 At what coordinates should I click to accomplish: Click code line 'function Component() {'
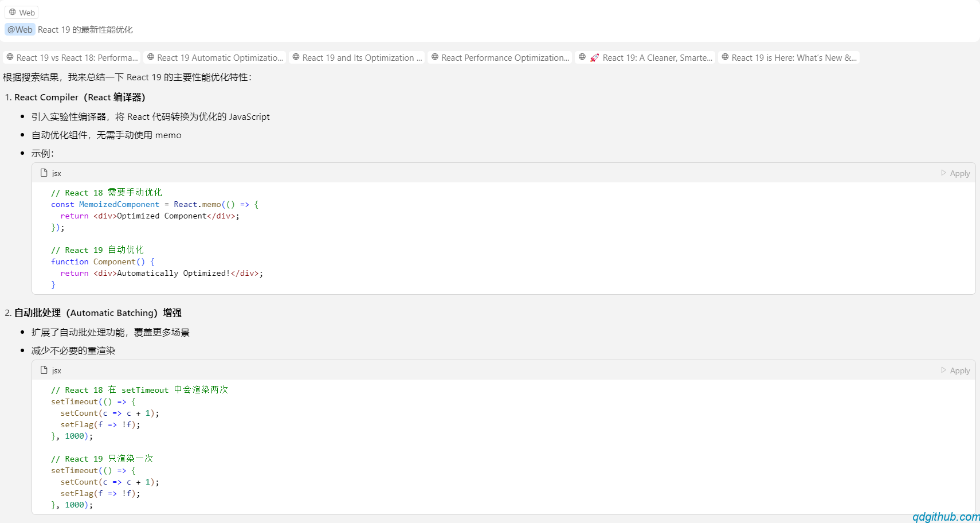(103, 262)
